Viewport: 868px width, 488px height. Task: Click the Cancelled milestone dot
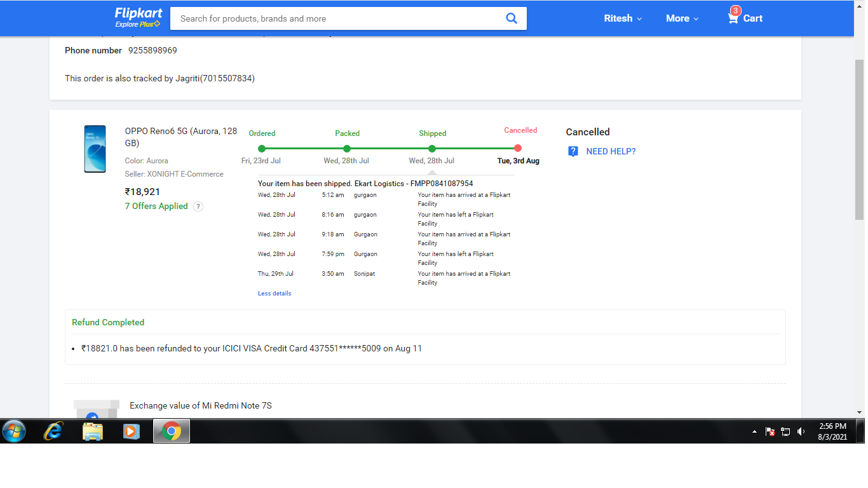click(x=518, y=148)
